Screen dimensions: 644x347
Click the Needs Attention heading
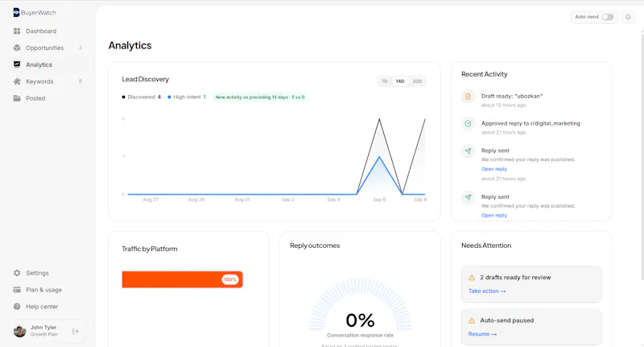pos(486,246)
